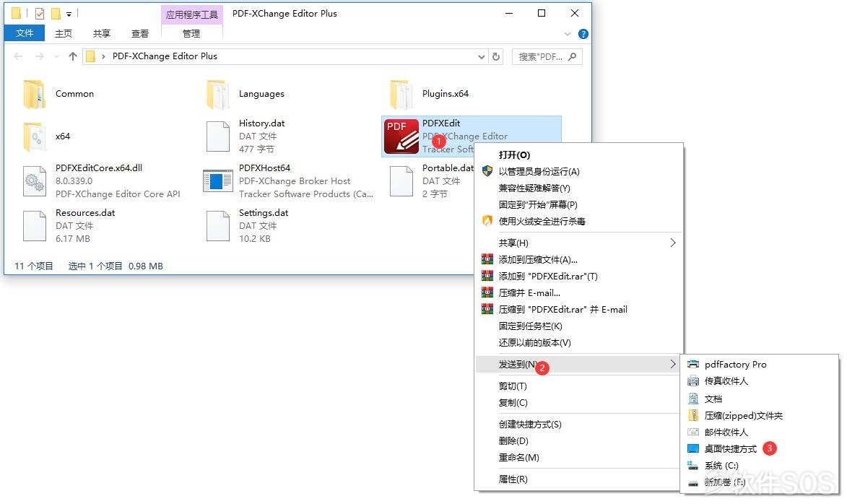The height and width of the screenshot is (504, 847).
Task: Open the Plugins.x64 folder icon
Action: click(401, 94)
